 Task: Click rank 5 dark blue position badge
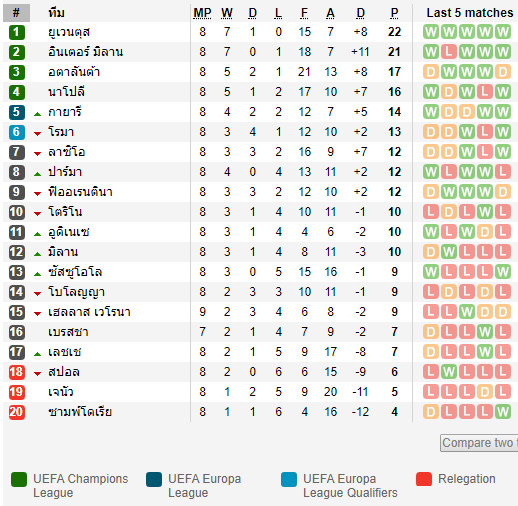pyautogui.click(x=17, y=112)
